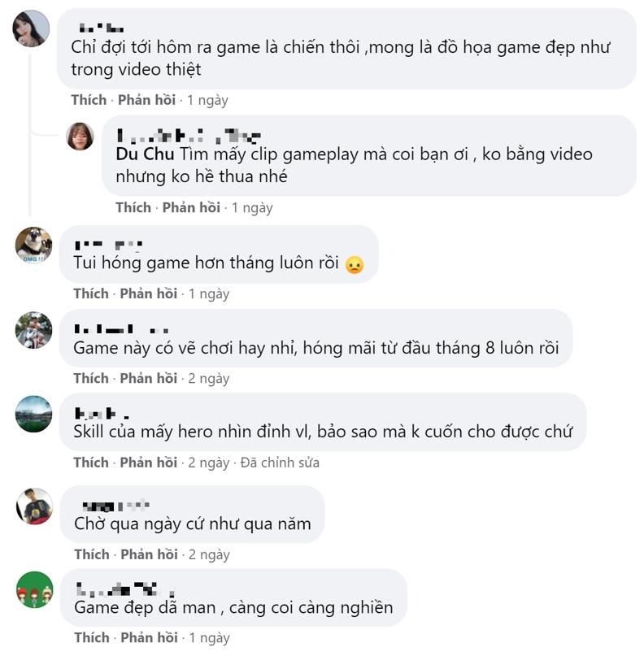
Task: Open the green cartoon characters avatar
Action: [x=35, y=590]
